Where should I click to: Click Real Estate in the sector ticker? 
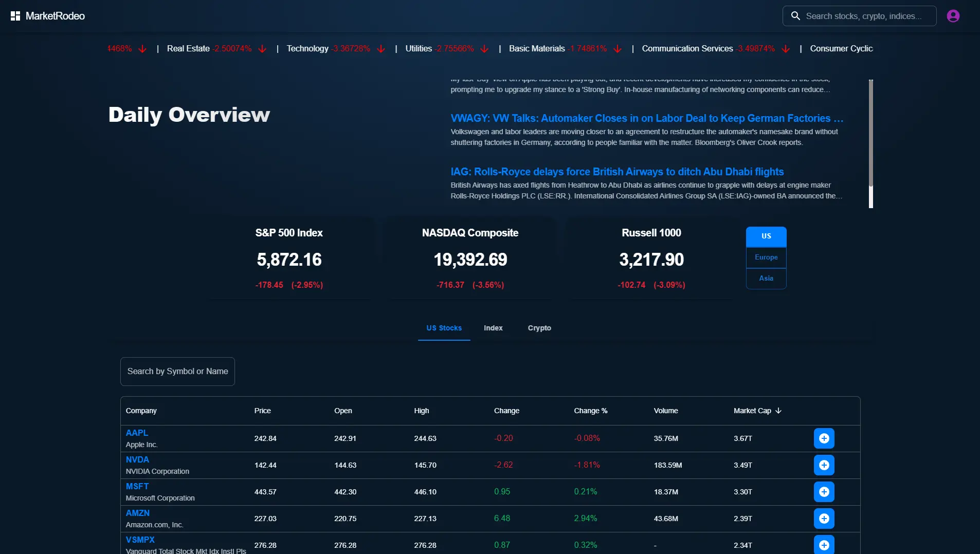coord(188,49)
